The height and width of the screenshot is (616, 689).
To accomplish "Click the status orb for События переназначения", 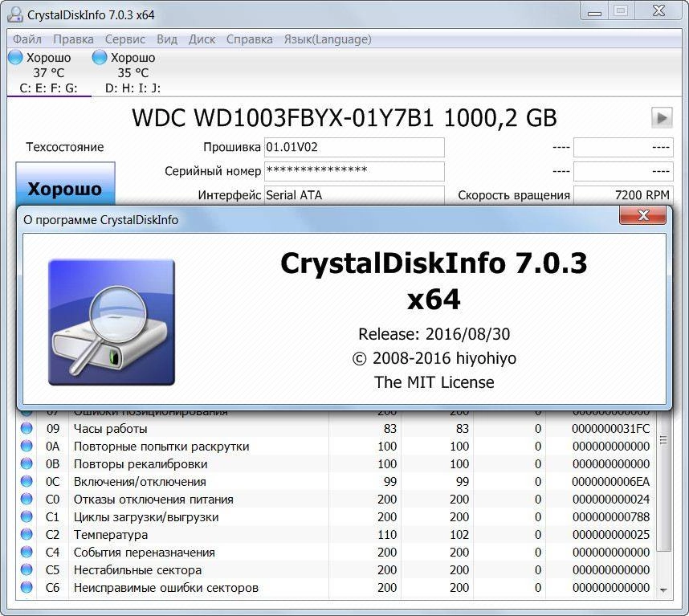I will (26, 552).
